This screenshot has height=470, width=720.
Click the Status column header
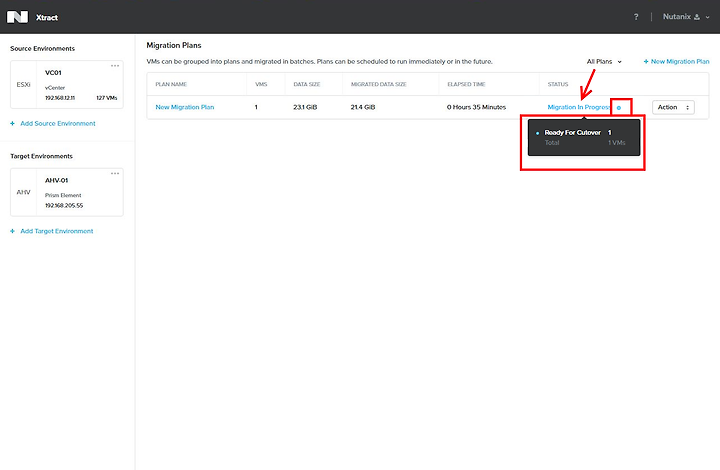pyautogui.click(x=557, y=84)
